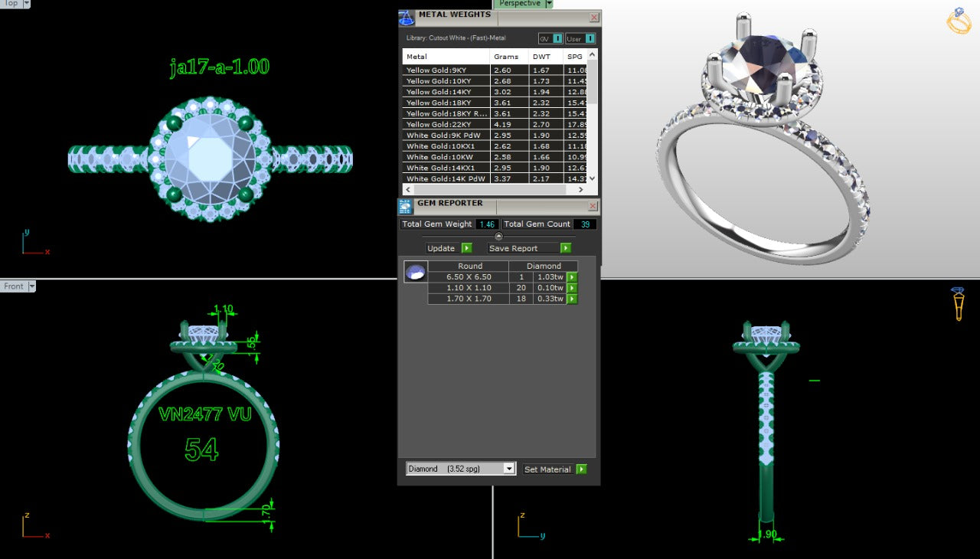Click the Total Gem Weight value 1.46
The height and width of the screenshot is (559, 980).
point(488,224)
